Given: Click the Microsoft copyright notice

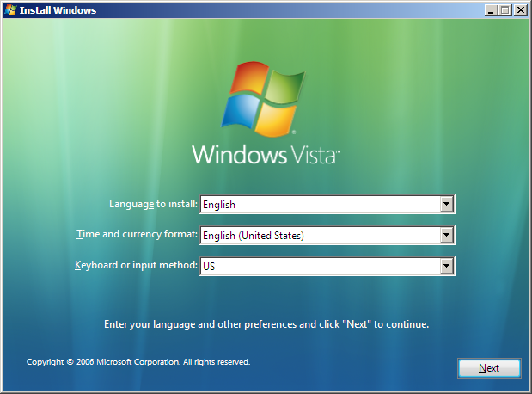Looking at the screenshot, I should [138, 362].
